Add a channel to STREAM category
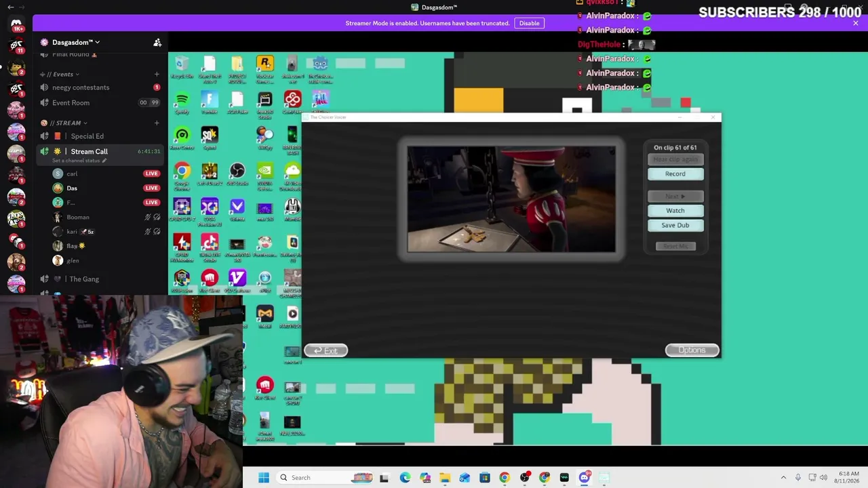 [x=157, y=123]
